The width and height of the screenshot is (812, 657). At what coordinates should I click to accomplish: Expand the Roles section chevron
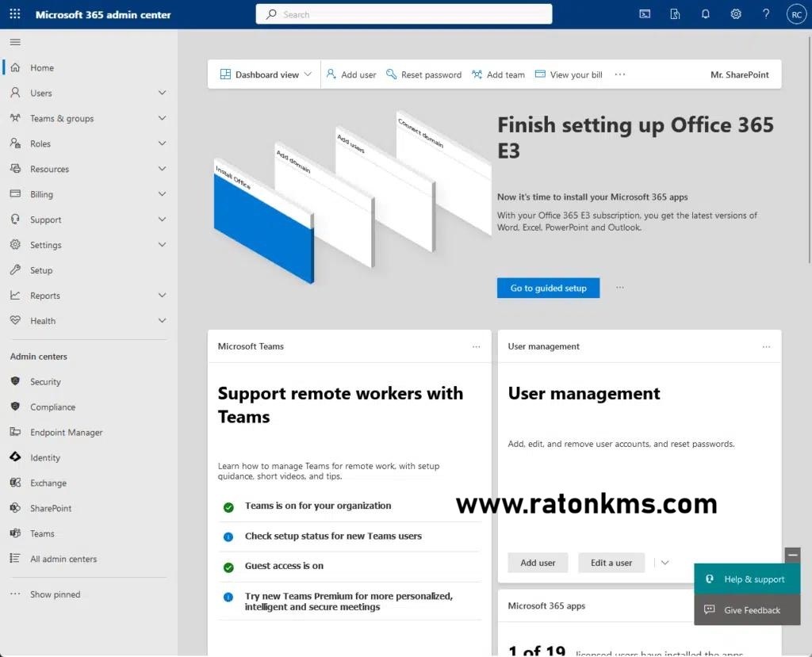pos(162,143)
